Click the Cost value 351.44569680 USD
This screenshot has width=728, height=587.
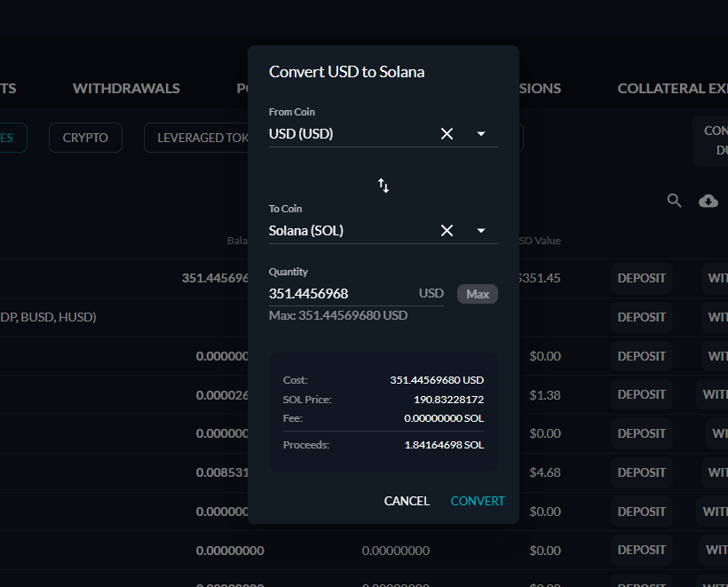point(437,380)
